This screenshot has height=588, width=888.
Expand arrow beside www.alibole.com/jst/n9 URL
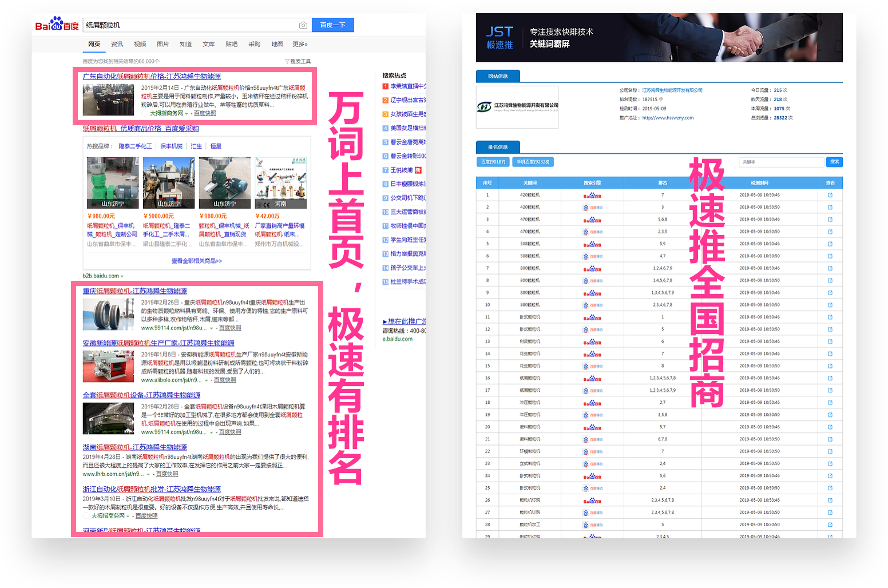pyautogui.click(x=207, y=380)
